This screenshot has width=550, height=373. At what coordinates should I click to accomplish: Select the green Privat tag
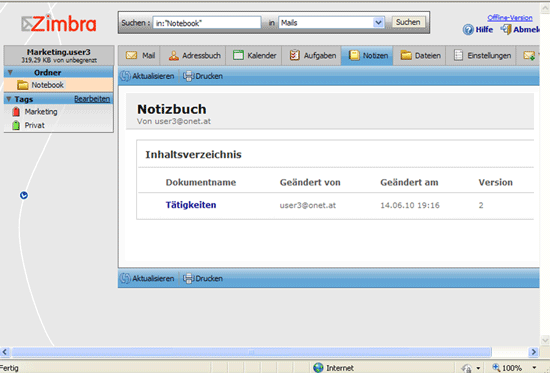pyautogui.click(x=28, y=125)
